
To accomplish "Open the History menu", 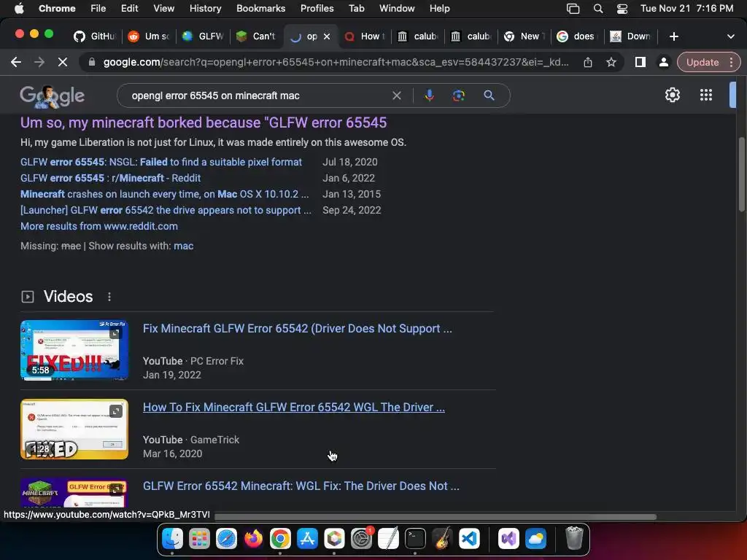I will point(205,9).
